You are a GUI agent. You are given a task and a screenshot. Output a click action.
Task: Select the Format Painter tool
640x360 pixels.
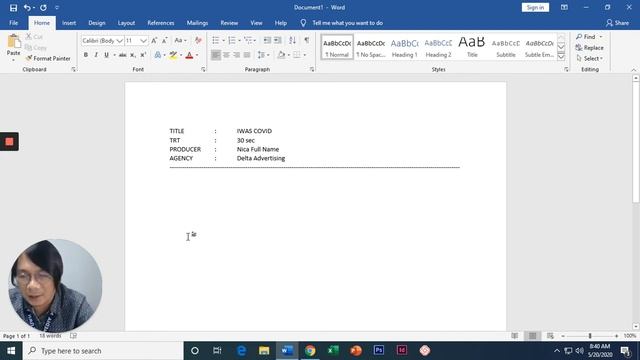[x=48, y=58]
